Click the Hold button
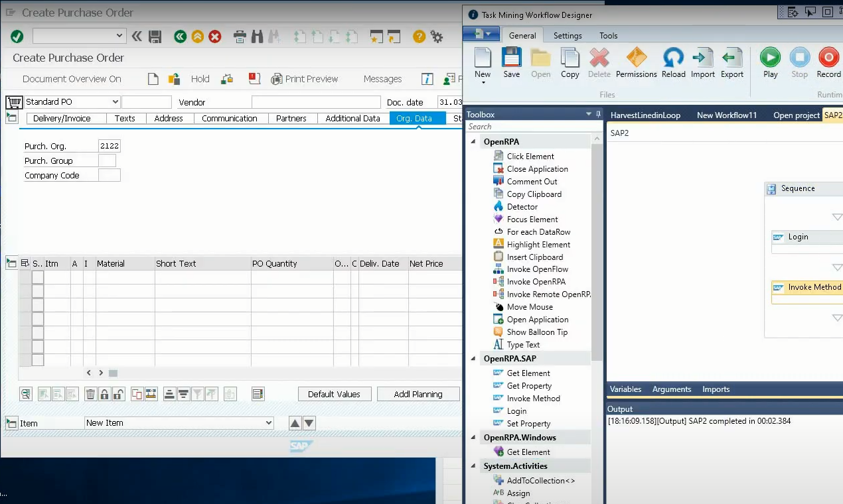 200,79
